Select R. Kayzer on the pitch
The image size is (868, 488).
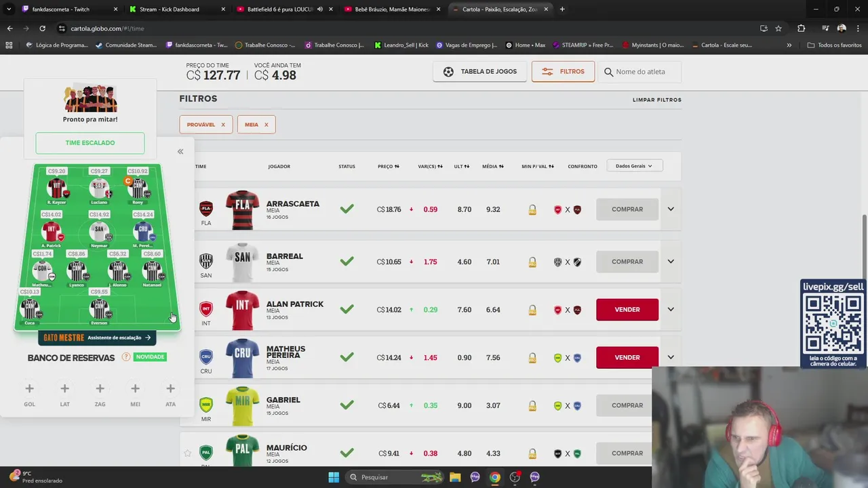57,188
